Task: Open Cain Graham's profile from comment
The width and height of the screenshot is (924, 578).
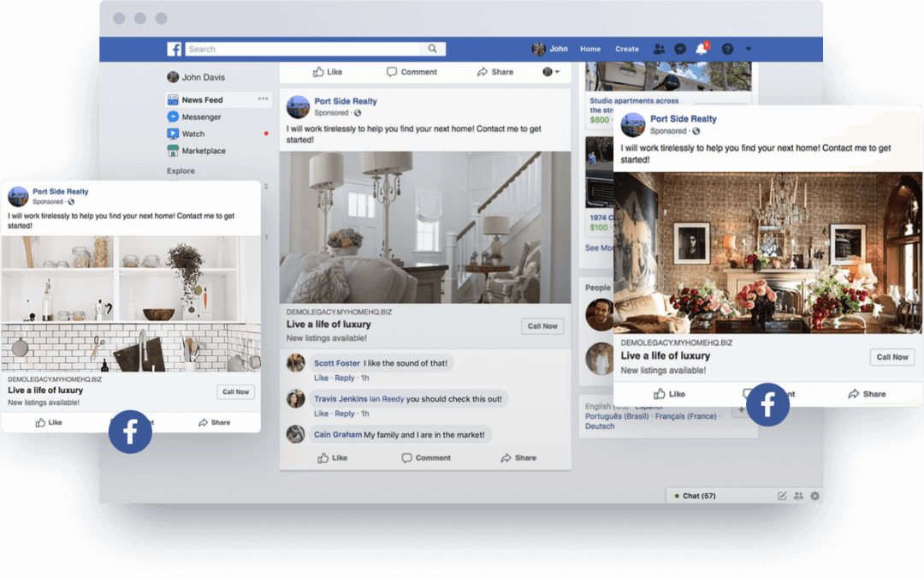Action: pos(338,435)
